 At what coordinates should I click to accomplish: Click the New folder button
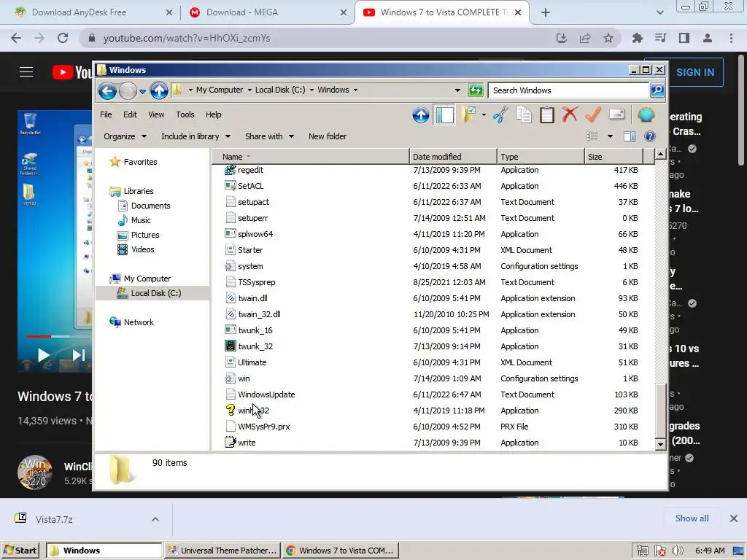[328, 136]
